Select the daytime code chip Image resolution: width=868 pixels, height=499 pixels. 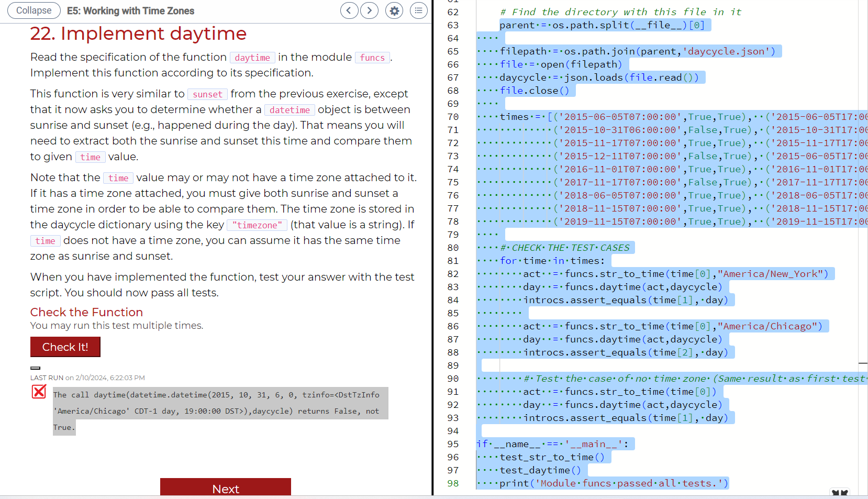click(252, 58)
